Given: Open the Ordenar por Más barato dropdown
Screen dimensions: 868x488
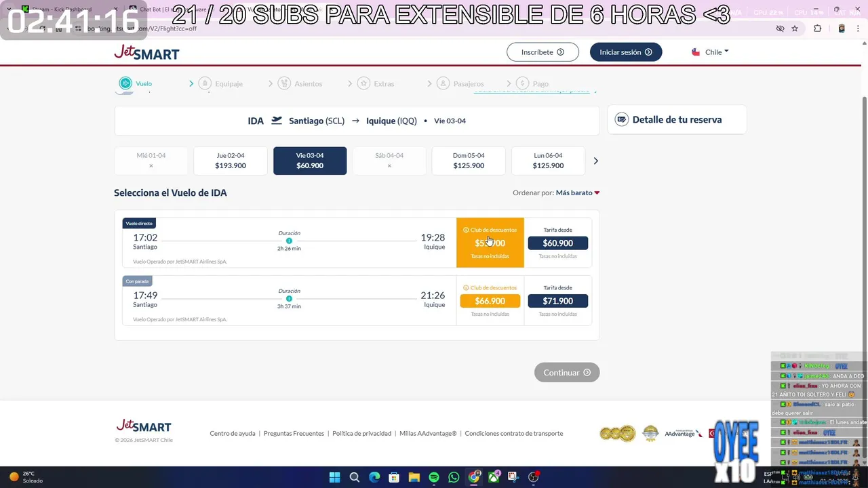Looking at the screenshot, I should click(578, 192).
